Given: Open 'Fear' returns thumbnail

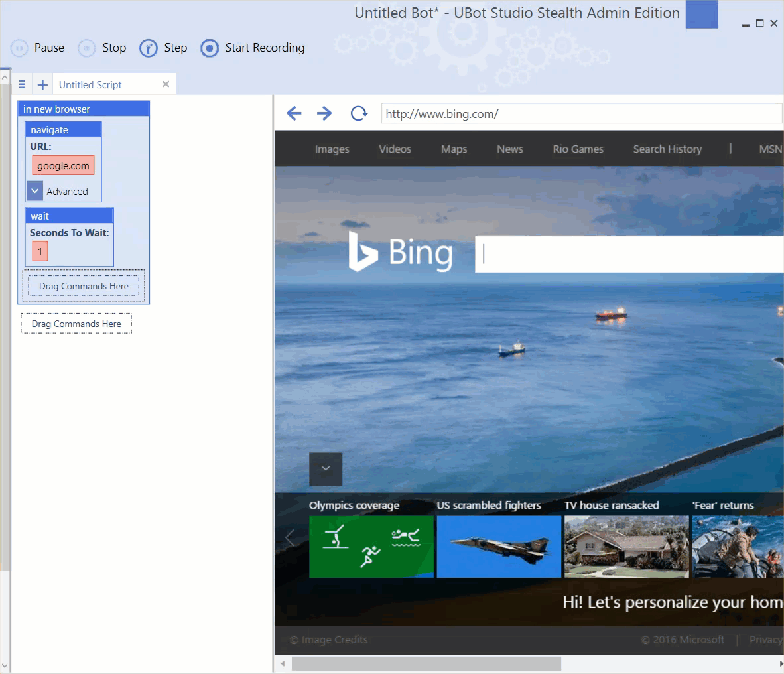Looking at the screenshot, I should tap(738, 547).
